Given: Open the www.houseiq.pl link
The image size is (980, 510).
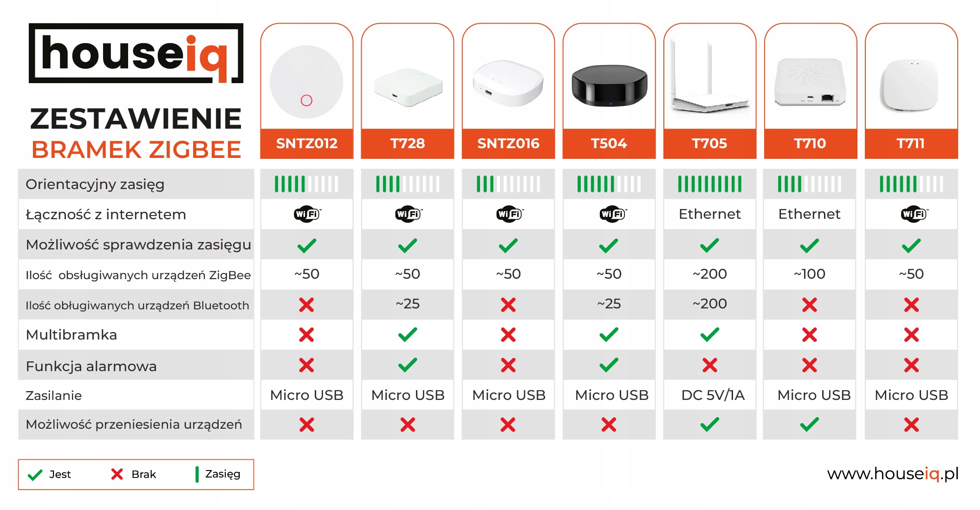Looking at the screenshot, I should [x=892, y=474].
